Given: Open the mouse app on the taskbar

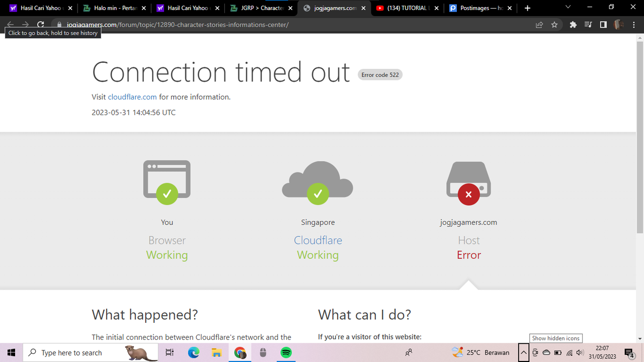Looking at the screenshot, I should pos(263,352).
